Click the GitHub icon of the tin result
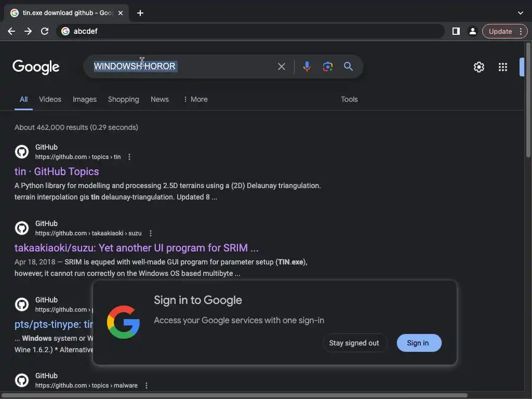The width and height of the screenshot is (532, 399). [x=22, y=152]
